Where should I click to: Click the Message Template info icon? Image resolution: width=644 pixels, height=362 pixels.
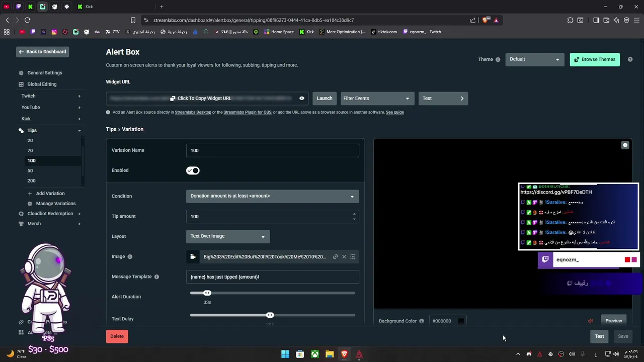tap(156, 277)
